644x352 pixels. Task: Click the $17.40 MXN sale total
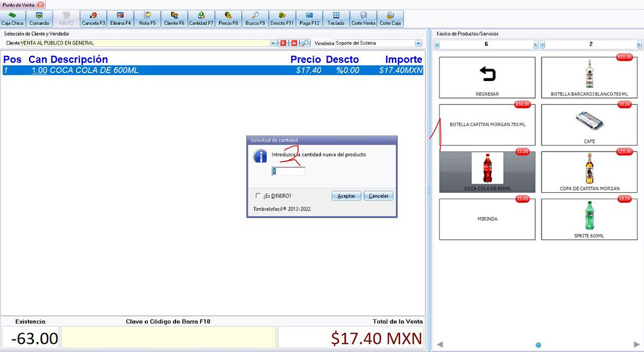pos(377,338)
